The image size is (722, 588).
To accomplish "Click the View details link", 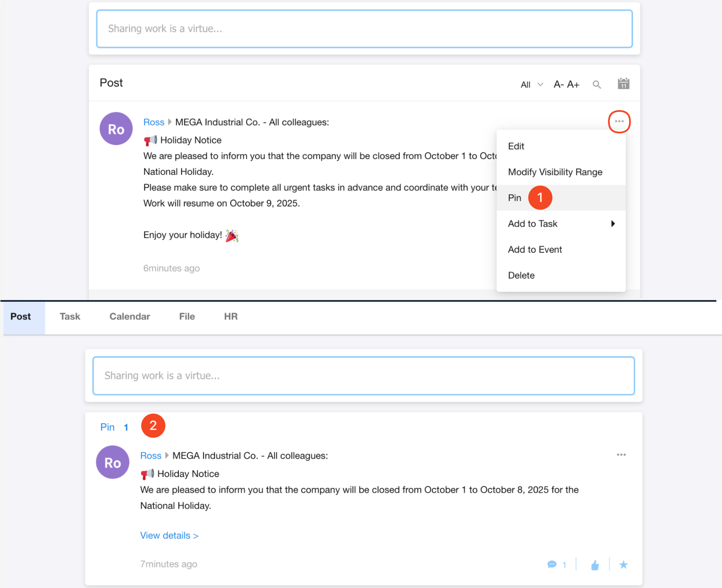I will coord(169,535).
